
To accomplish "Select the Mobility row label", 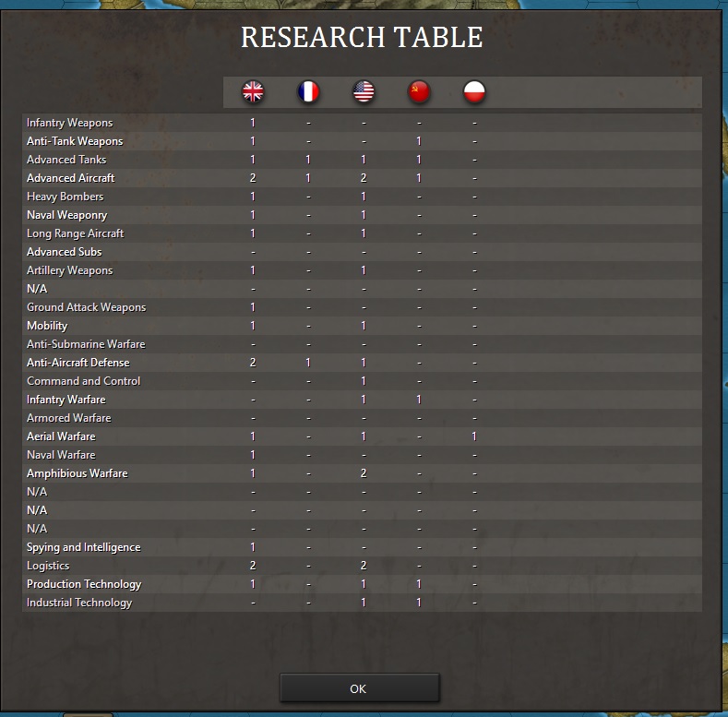I will 47,326.
